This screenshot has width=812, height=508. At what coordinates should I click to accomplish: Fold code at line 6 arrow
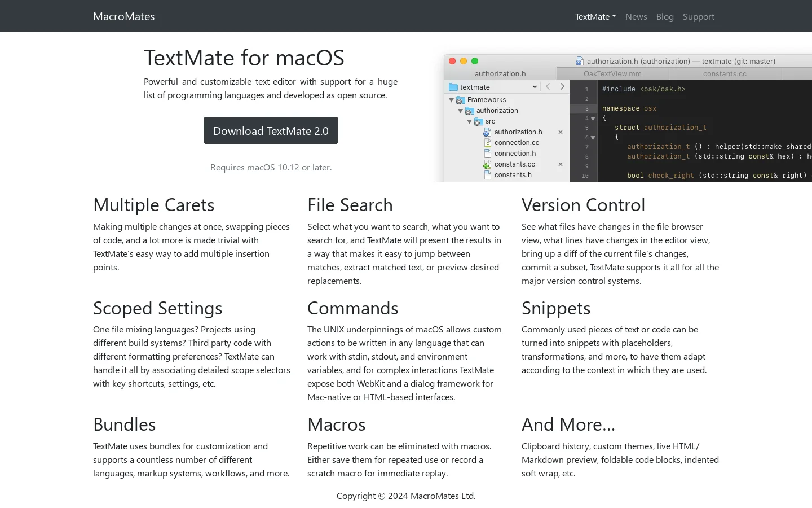pyautogui.click(x=593, y=138)
